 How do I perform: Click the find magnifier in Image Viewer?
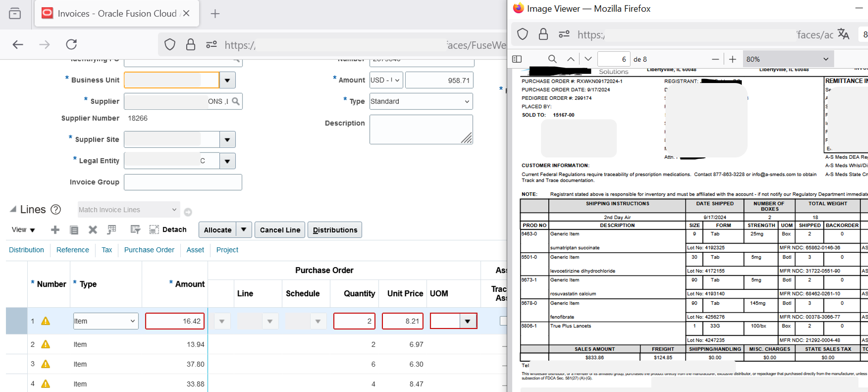click(x=552, y=59)
